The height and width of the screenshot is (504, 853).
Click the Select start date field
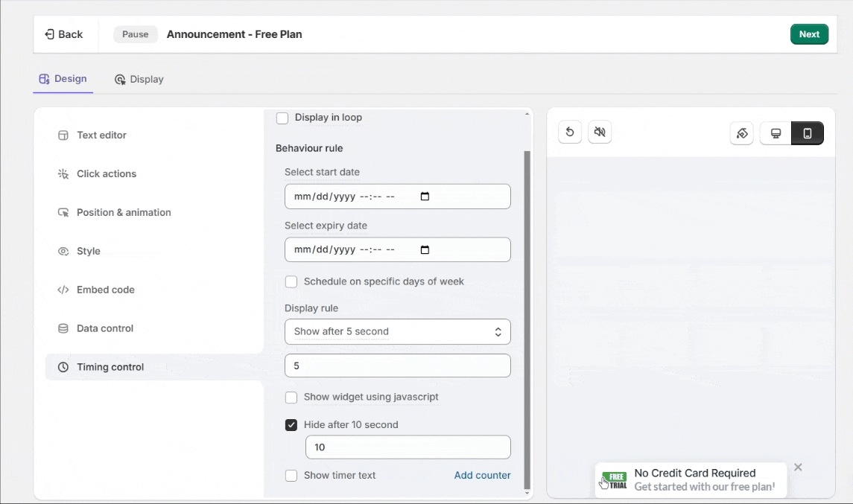[398, 197]
